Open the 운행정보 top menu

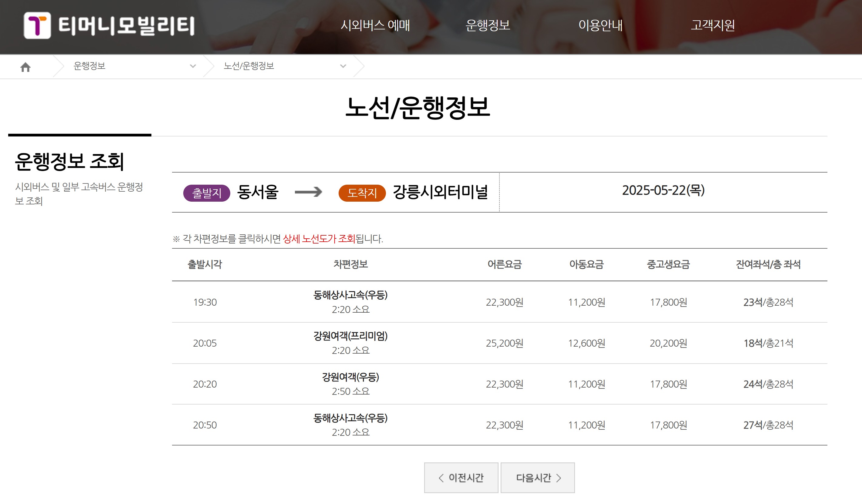point(488,25)
